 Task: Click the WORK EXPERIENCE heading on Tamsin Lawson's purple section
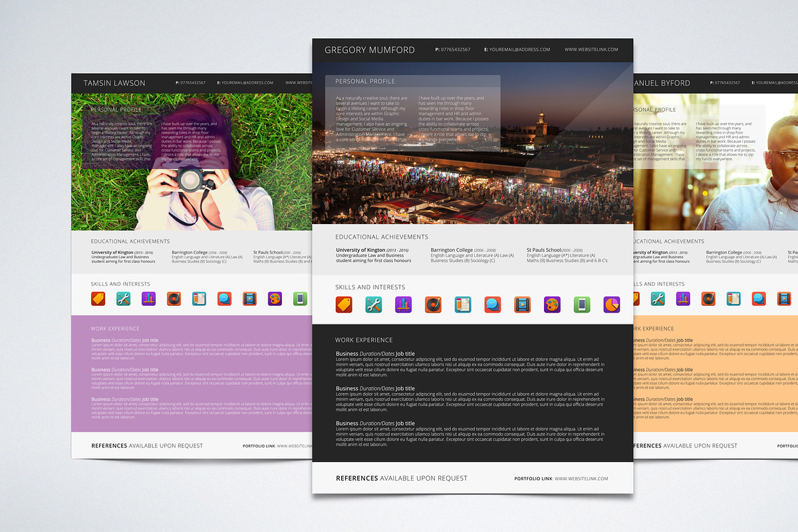point(116,329)
